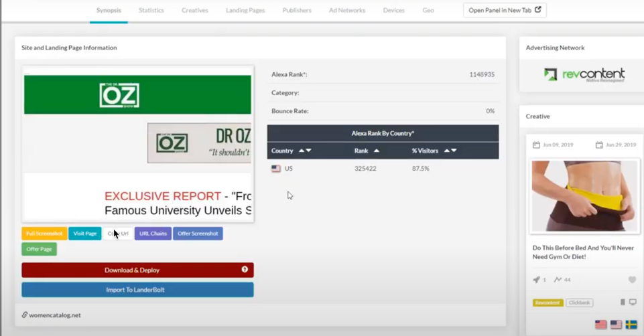Click Import To LanderBolt button
Image resolution: width=644 pixels, height=336 pixels.
[x=137, y=290]
